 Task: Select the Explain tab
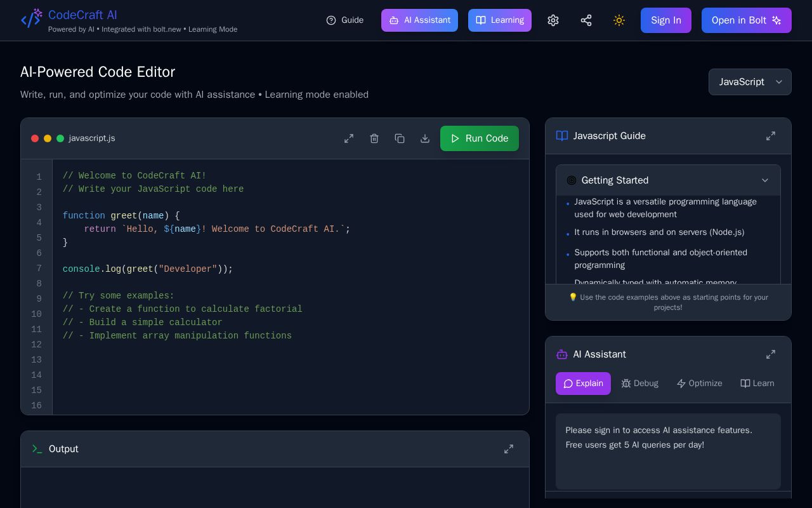point(583,384)
